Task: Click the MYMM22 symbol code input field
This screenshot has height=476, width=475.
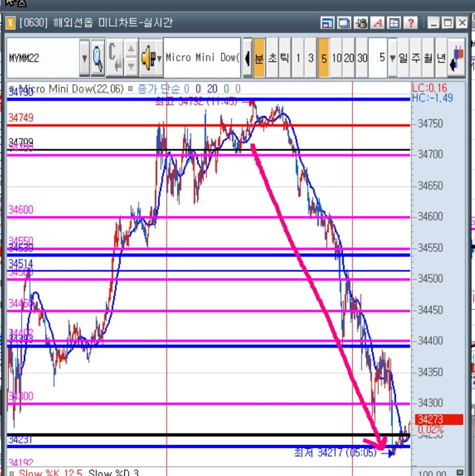Action: (x=43, y=58)
